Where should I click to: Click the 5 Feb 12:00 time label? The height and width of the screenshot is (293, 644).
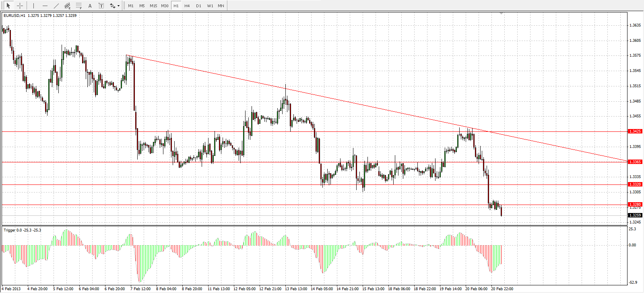click(x=63, y=289)
